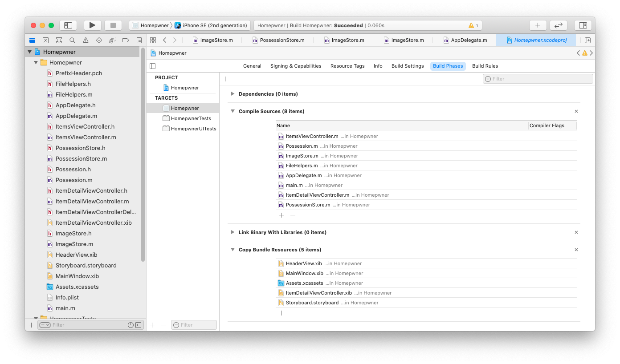Open the Report navigator icon

[139, 40]
